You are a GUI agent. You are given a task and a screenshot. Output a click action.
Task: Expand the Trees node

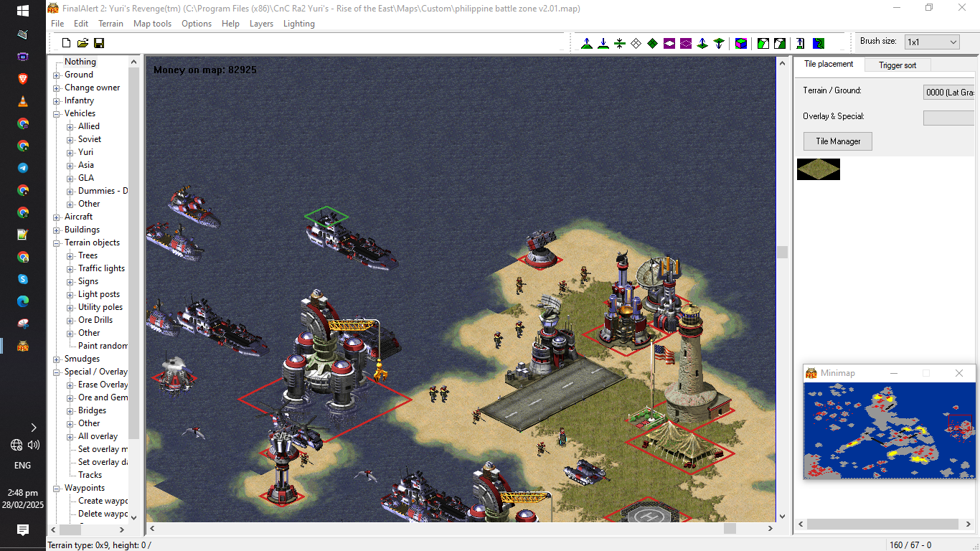[70, 255]
